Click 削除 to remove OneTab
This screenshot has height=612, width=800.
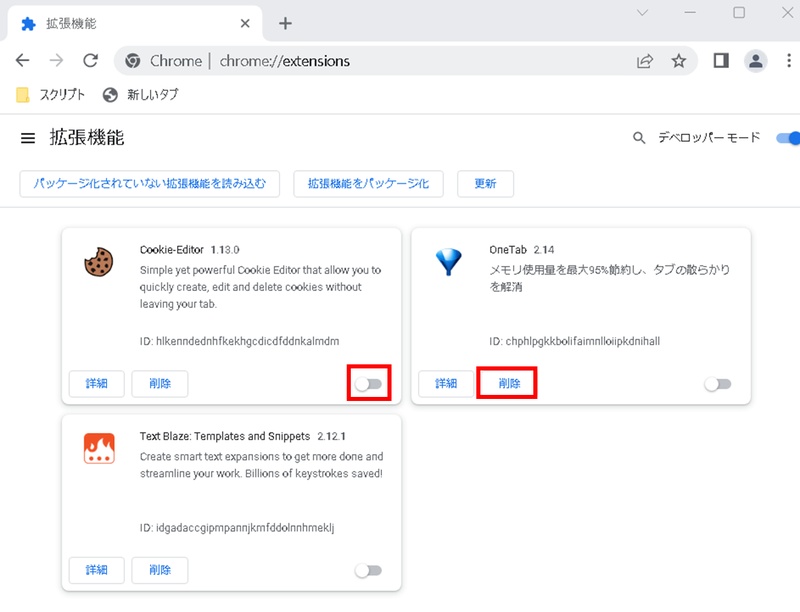(507, 383)
